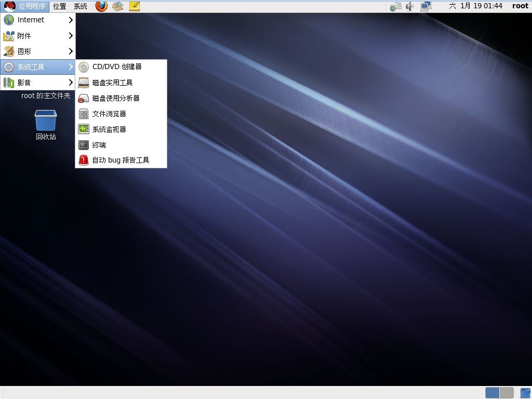
Task: Click the CD/DVD creator disc icon
Action: point(84,67)
